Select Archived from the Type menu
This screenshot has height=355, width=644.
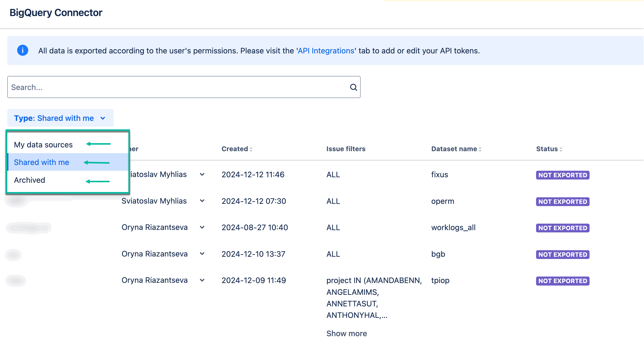(30, 180)
